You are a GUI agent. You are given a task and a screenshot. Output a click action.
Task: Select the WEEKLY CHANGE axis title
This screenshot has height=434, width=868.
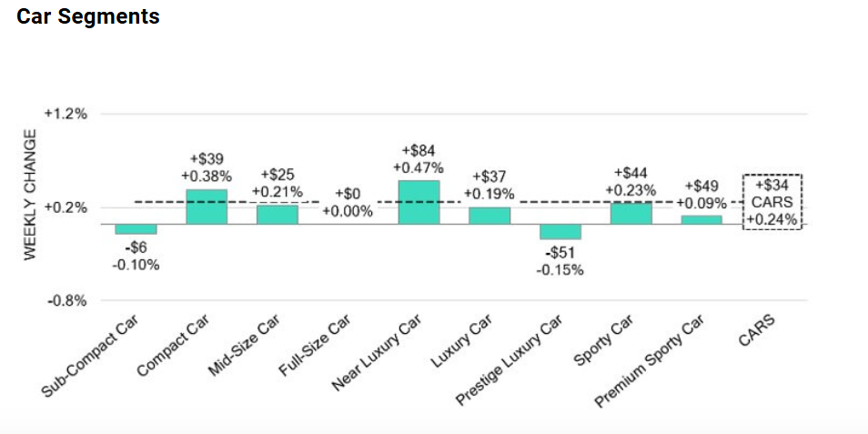point(30,195)
